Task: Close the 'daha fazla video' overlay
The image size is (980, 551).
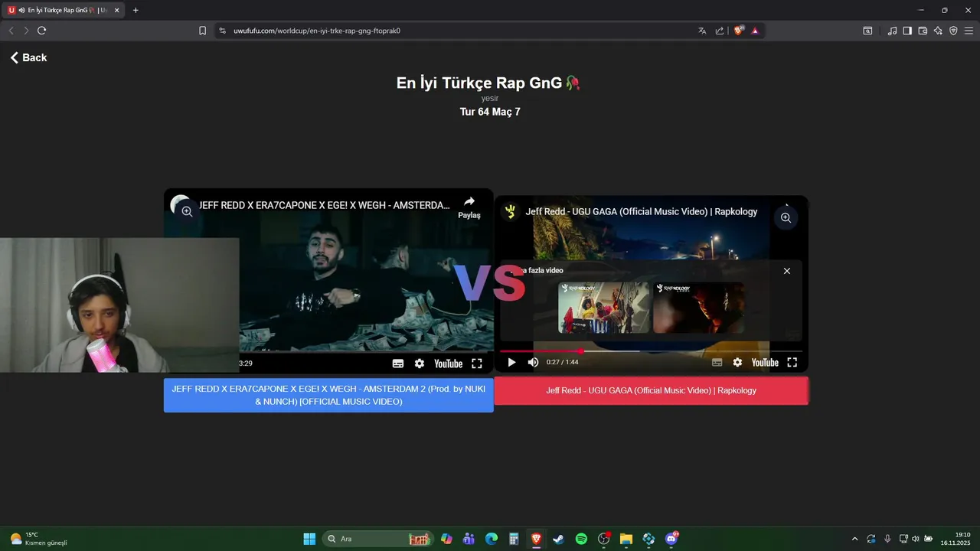Action: tap(787, 271)
